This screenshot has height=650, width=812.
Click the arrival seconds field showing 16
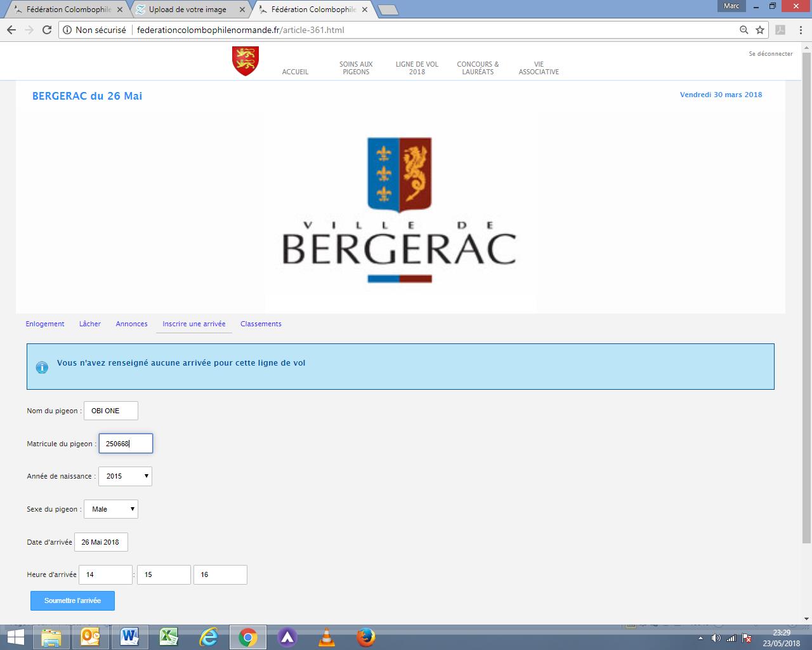coord(220,574)
